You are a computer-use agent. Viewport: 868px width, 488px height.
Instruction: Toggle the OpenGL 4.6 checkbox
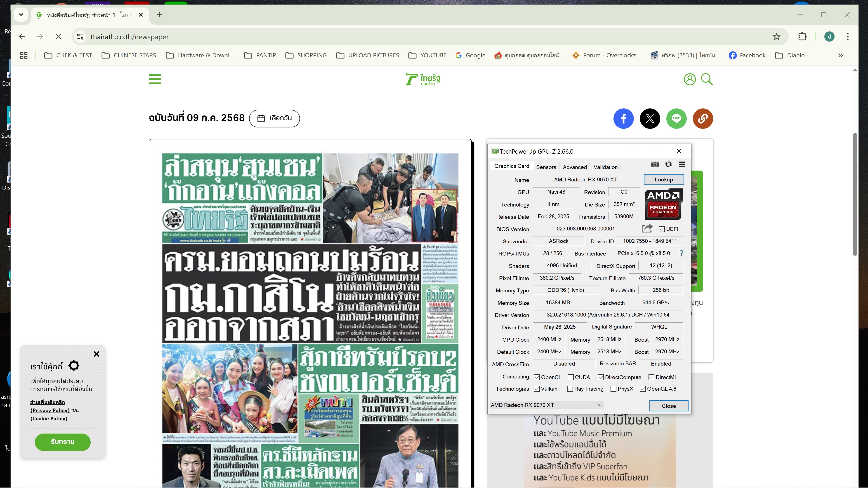click(643, 389)
